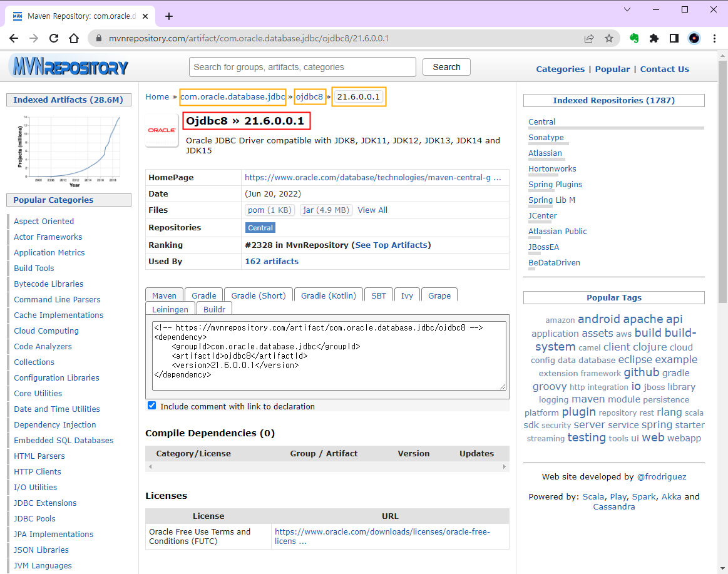The height and width of the screenshot is (574, 728).
Task: Open the Sonatype repository link
Action: pos(546,138)
